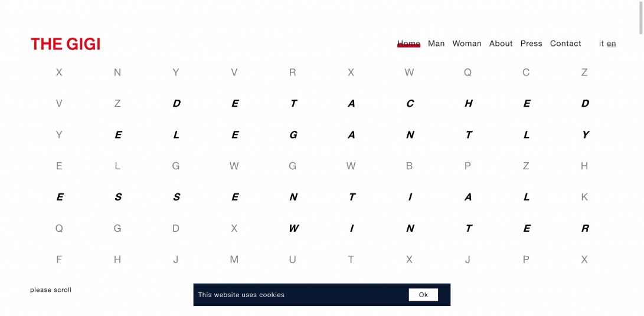
Task: Click the page's vertical scrollbar thumb
Action: pyautogui.click(x=640, y=17)
